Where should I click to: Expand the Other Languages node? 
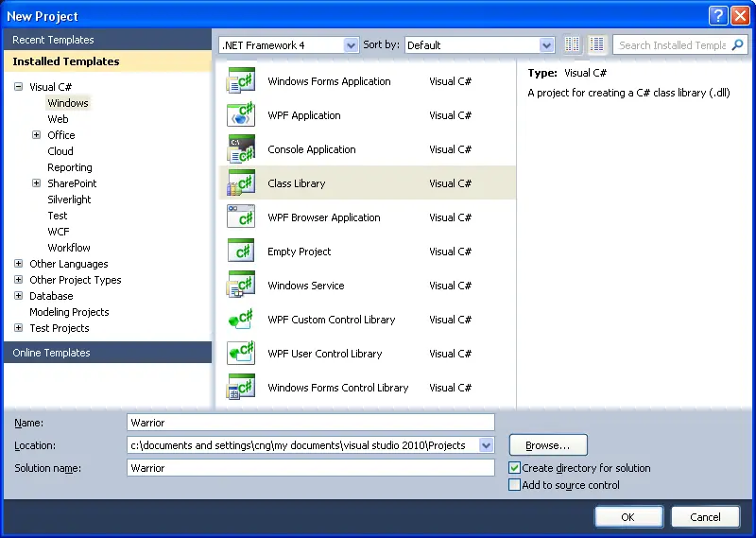[x=18, y=264]
